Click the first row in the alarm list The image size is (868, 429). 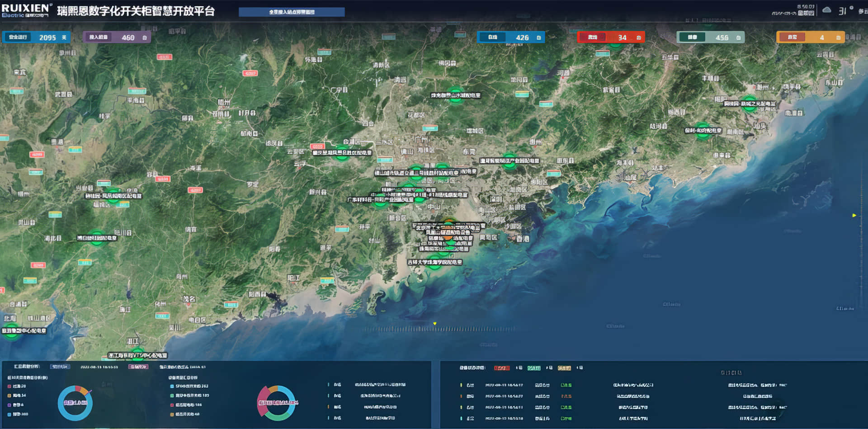[624, 385]
